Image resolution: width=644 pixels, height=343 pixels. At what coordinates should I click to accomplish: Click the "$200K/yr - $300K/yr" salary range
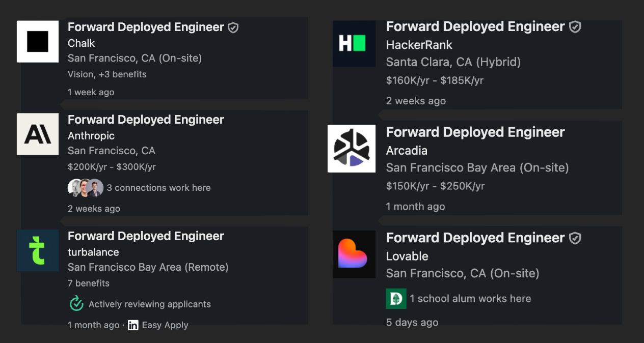tap(112, 167)
